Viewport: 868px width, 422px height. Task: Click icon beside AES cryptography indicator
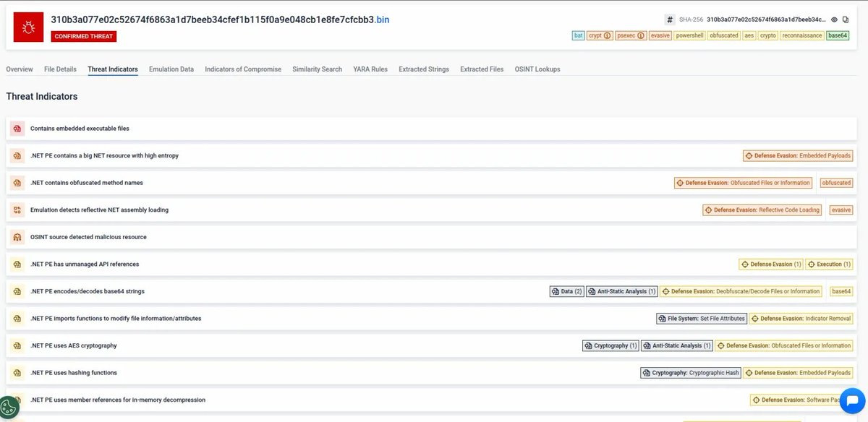[17, 345]
